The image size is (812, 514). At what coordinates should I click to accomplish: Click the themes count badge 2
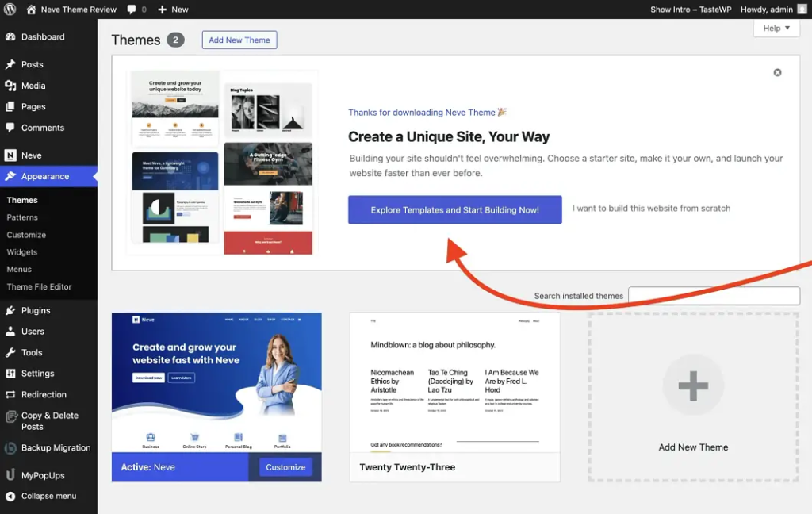pos(175,40)
